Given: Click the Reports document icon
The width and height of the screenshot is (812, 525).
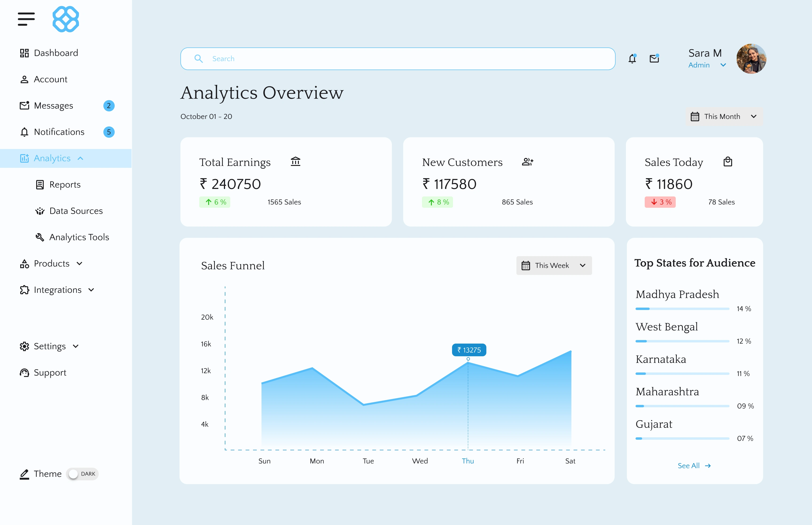Looking at the screenshot, I should coord(40,185).
